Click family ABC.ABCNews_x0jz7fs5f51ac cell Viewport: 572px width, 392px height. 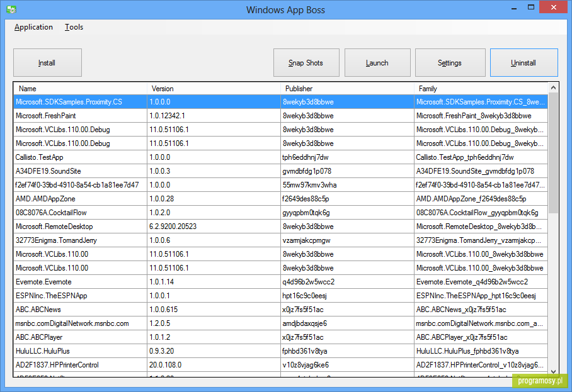[481, 310]
